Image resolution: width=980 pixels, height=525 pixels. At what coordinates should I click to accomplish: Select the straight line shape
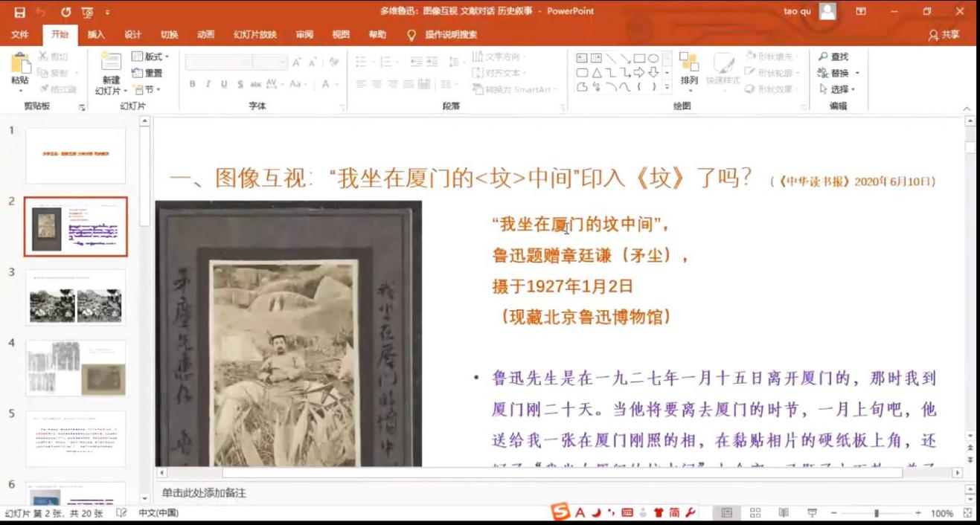tap(610, 58)
